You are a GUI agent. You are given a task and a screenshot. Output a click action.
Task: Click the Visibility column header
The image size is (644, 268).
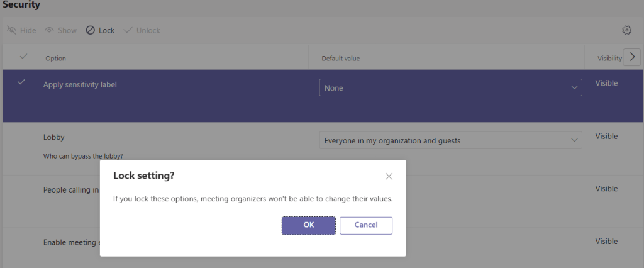click(609, 59)
